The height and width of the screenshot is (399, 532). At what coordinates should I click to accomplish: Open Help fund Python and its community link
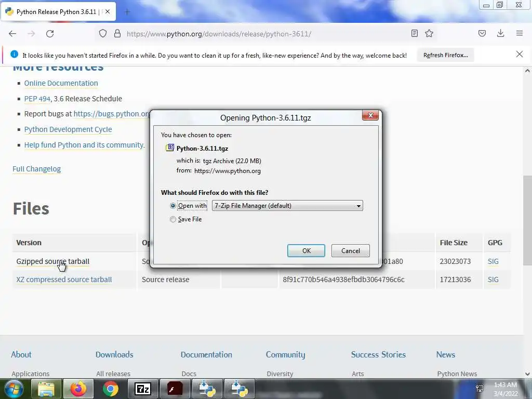tap(85, 145)
